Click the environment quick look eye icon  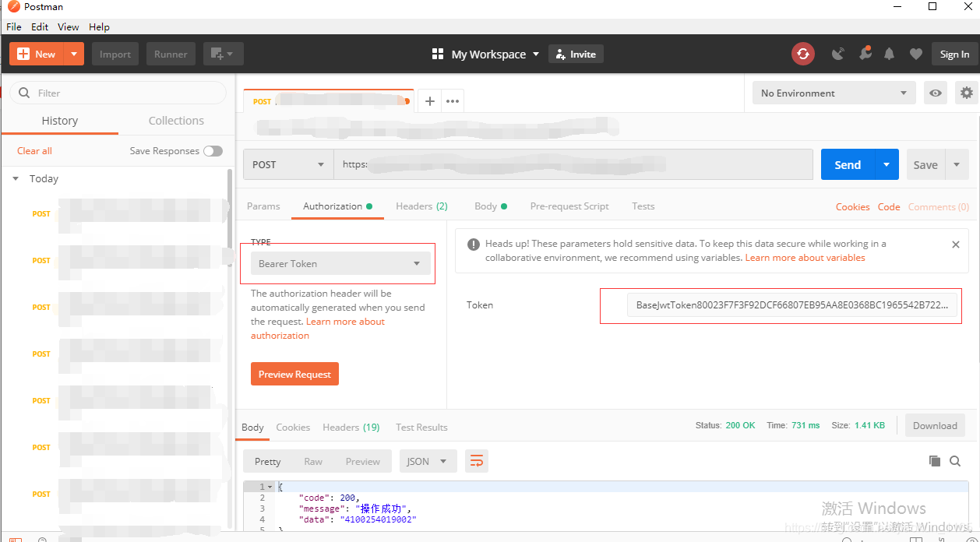[936, 93]
